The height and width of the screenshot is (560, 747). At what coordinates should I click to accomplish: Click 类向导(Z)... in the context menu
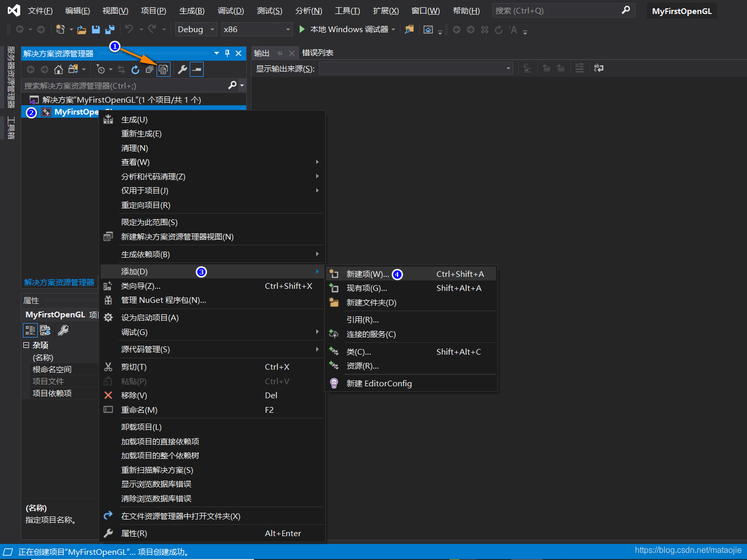coord(212,286)
